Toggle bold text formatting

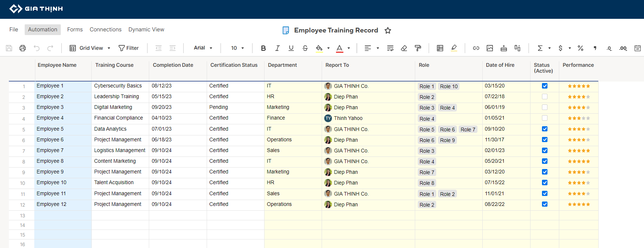(x=263, y=48)
